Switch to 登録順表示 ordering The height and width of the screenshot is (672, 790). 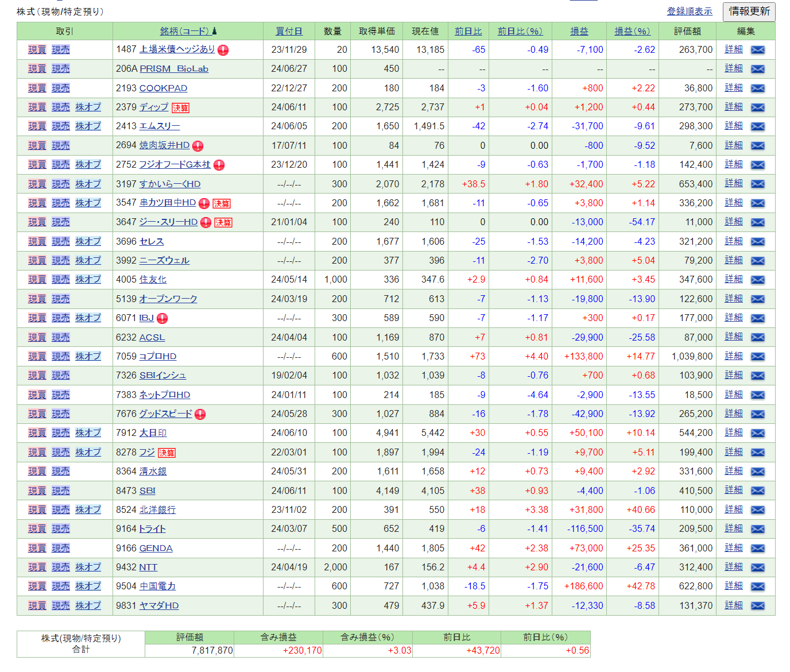click(689, 11)
